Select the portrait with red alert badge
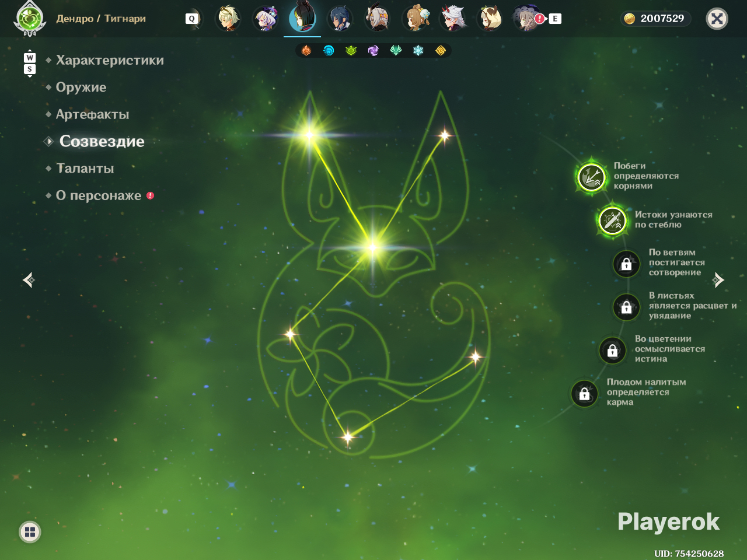This screenshot has height=560, width=747. [x=527, y=19]
